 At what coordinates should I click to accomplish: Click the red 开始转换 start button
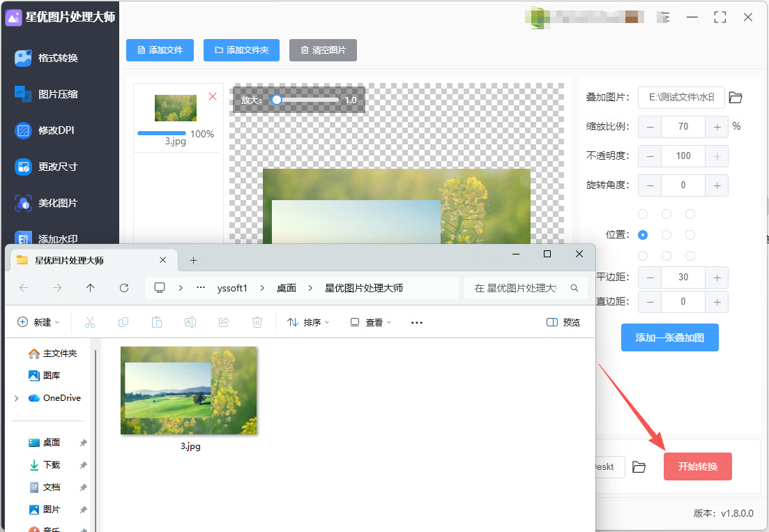[697, 466]
